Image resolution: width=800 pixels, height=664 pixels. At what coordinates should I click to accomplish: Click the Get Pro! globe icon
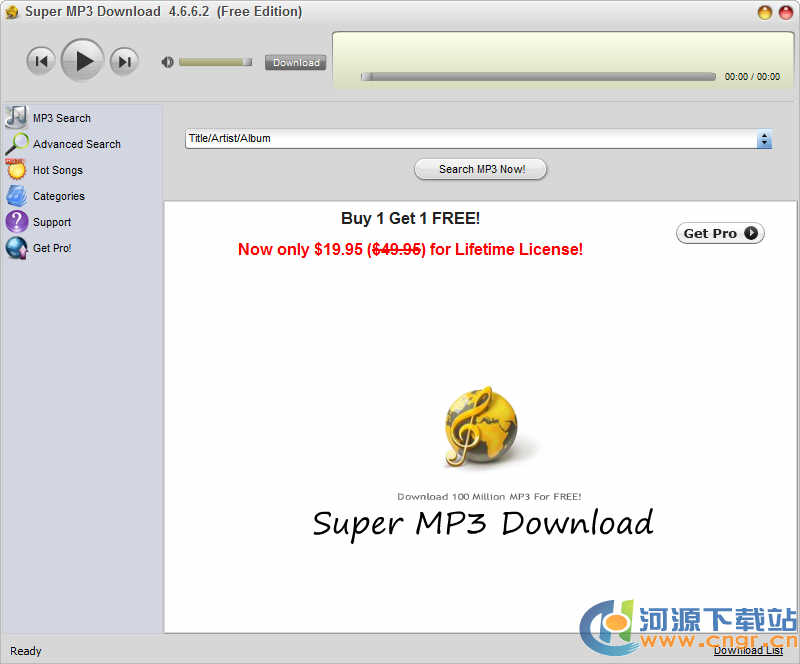click(x=16, y=248)
